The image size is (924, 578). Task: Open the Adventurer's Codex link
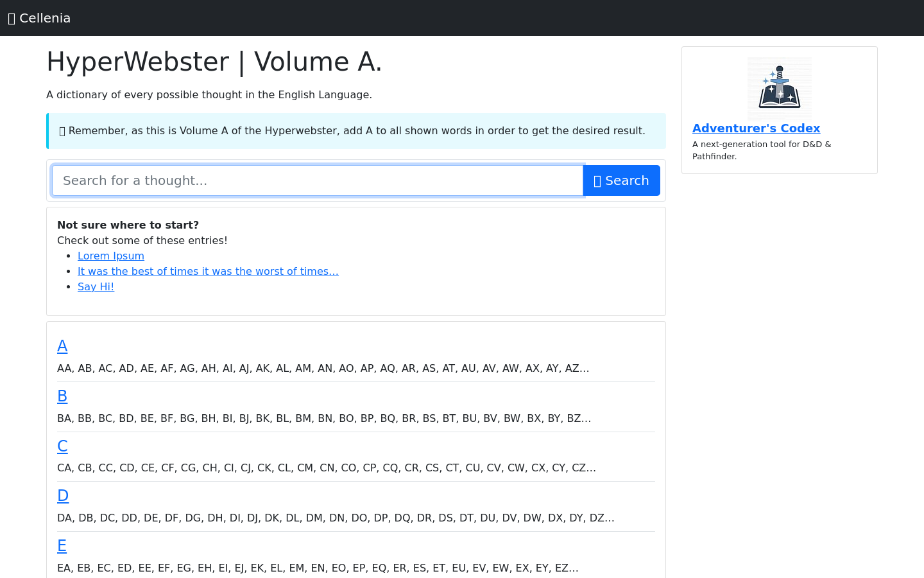(756, 128)
